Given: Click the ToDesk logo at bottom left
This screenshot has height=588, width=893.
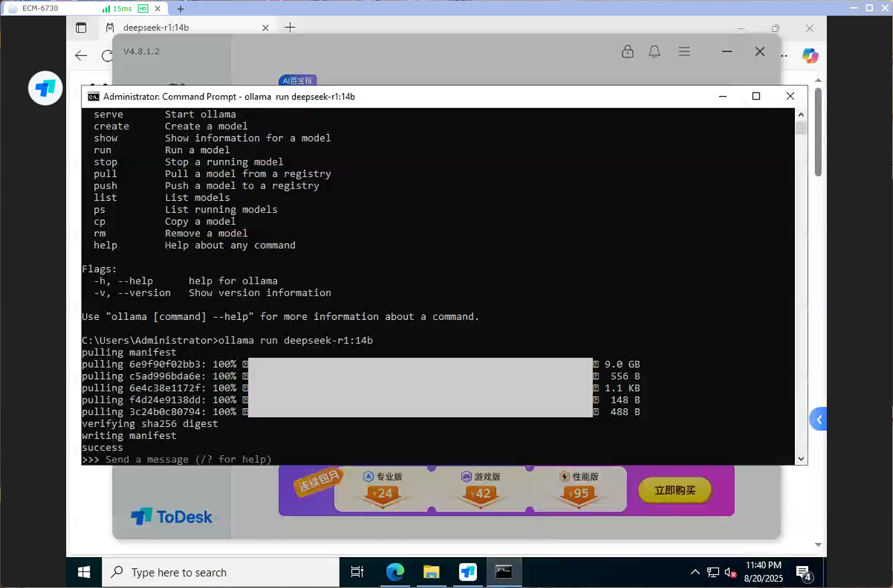Looking at the screenshot, I should coord(172,517).
